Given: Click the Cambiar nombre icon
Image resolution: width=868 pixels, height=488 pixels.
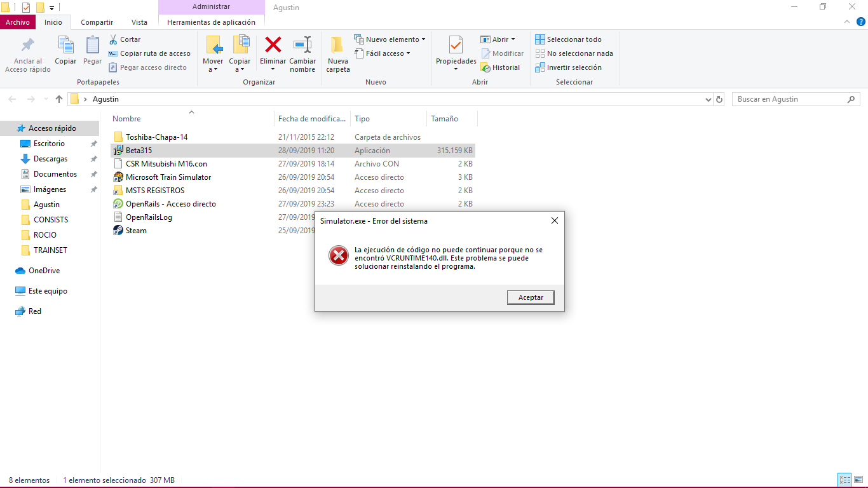Looking at the screenshot, I should tap(302, 44).
